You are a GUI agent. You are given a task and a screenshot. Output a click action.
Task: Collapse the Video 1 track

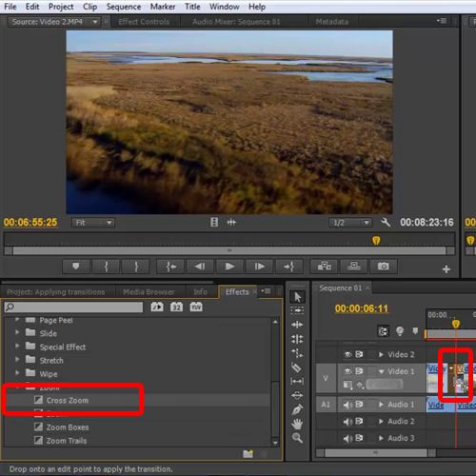click(381, 371)
